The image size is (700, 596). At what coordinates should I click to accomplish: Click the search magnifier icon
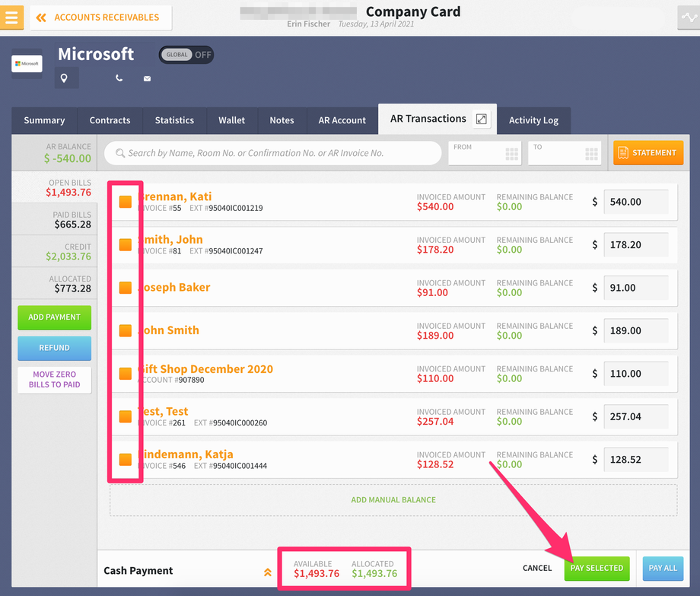[x=120, y=153]
